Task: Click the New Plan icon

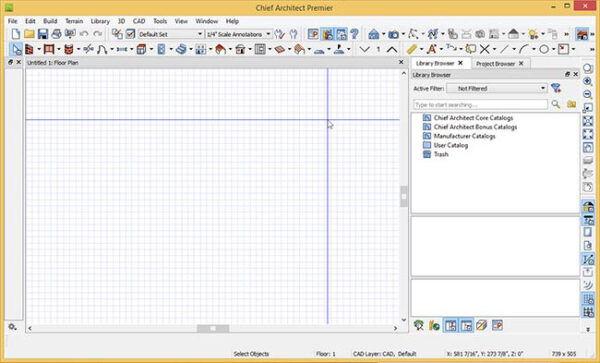Action: 16,34
